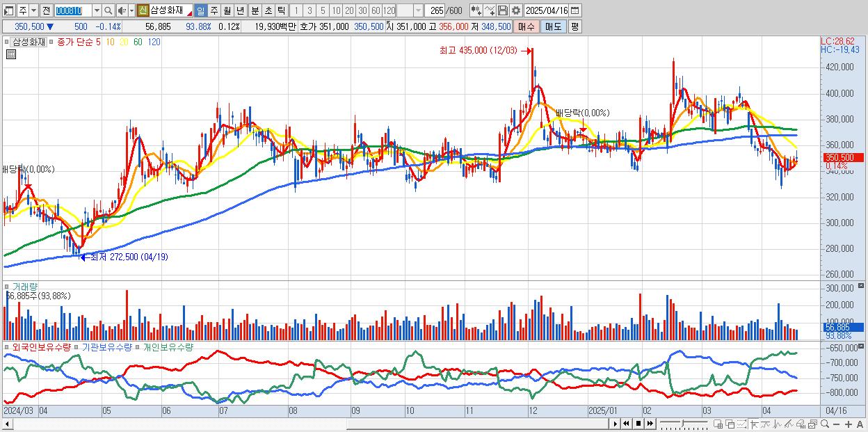Click the layout icon at toolbar start

pyautogui.click(x=8, y=10)
